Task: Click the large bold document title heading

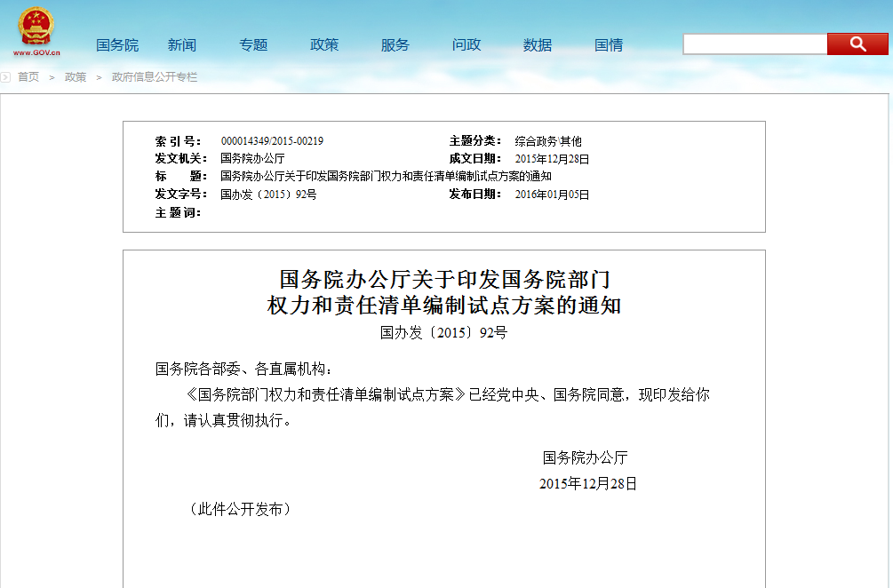Action: pos(444,292)
